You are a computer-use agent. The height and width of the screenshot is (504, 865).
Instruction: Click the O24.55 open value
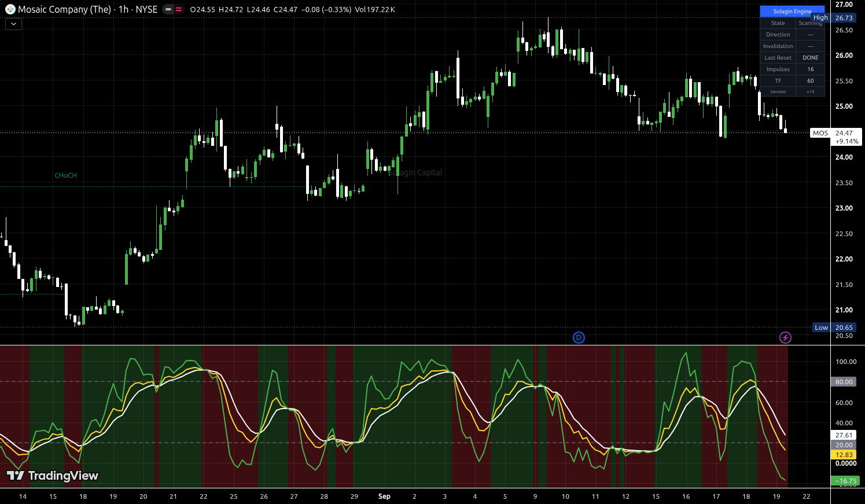coord(203,9)
